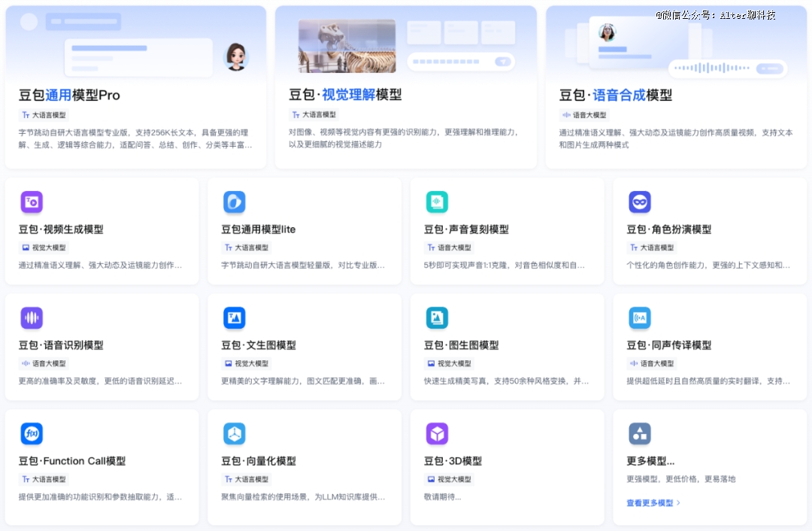The height and width of the screenshot is (531, 812).
Task: Click the 豆包·视频生成模型 purple icon
Action: point(32,202)
